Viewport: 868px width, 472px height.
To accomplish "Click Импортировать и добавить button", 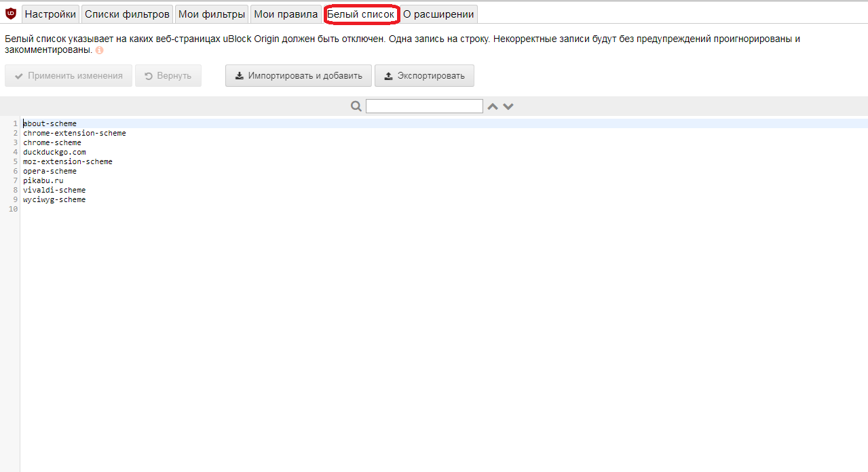I will [299, 76].
